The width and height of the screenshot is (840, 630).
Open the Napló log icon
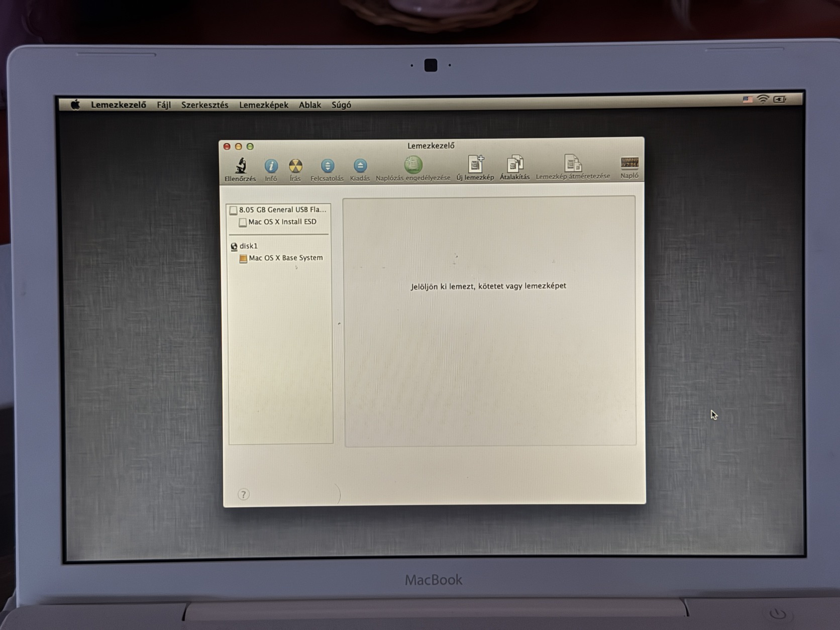click(629, 163)
